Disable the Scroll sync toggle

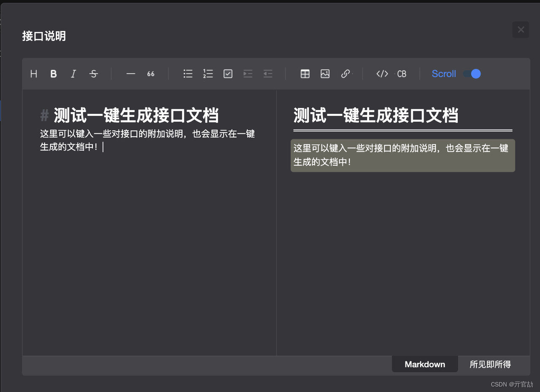[x=472, y=74]
